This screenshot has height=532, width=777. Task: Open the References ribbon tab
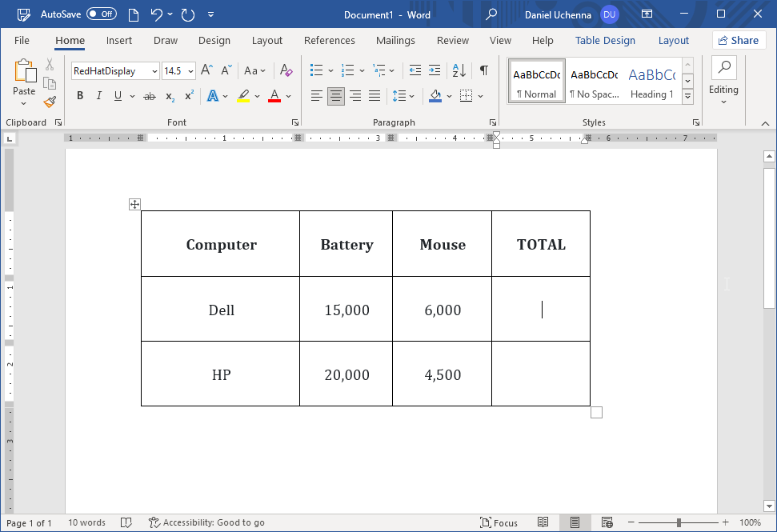click(x=329, y=40)
